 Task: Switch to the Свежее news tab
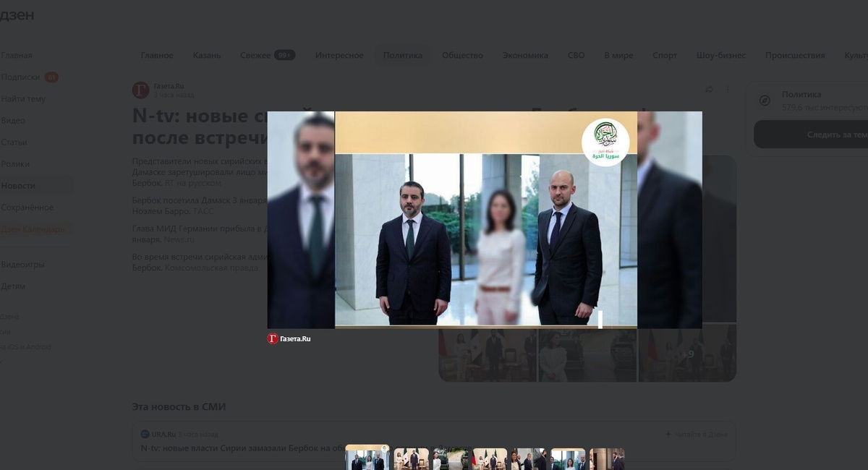pyautogui.click(x=255, y=55)
